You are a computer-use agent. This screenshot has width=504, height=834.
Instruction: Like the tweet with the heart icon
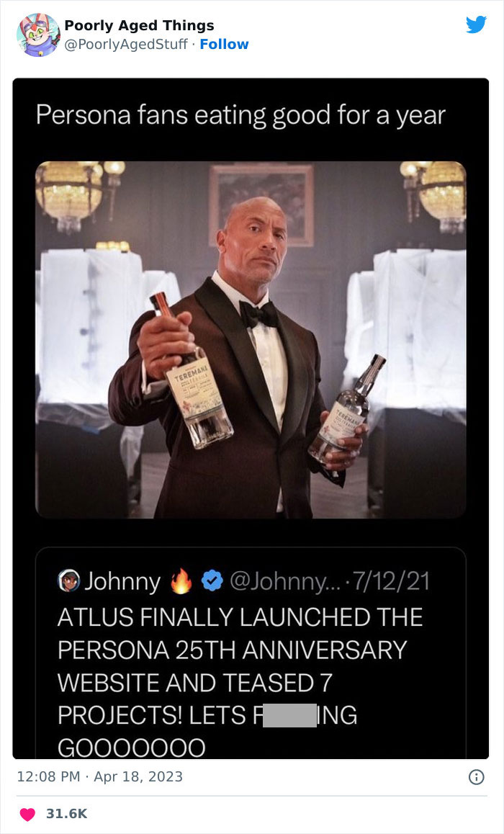tap(27, 814)
